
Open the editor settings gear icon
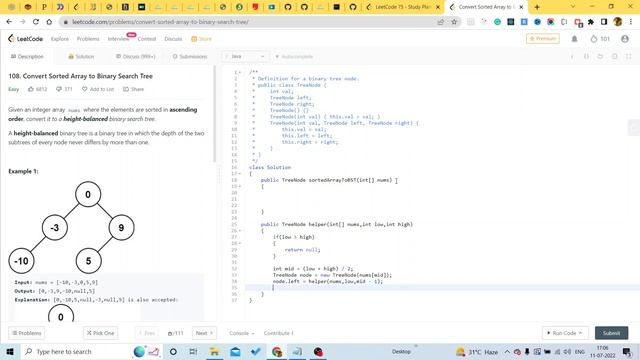coord(614,56)
